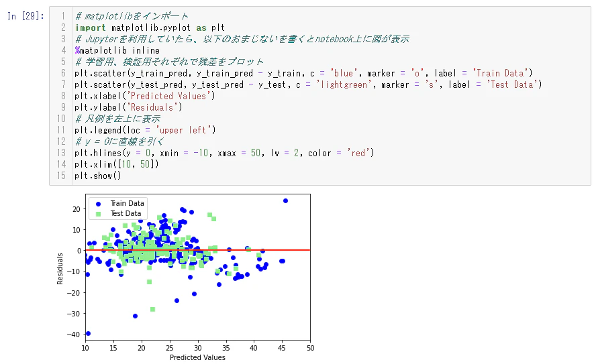Screen dimensions: 594x364
Task: Click the plt.show() line
Action: pyautogui.click(x=98, y=176)
